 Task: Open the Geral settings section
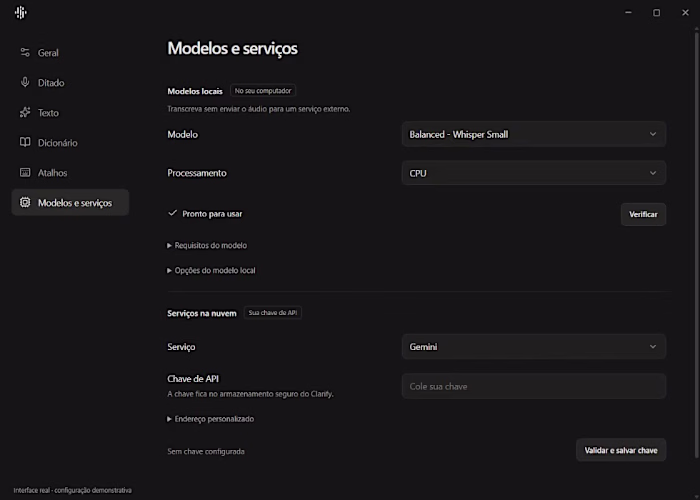[x=71, y=53]
